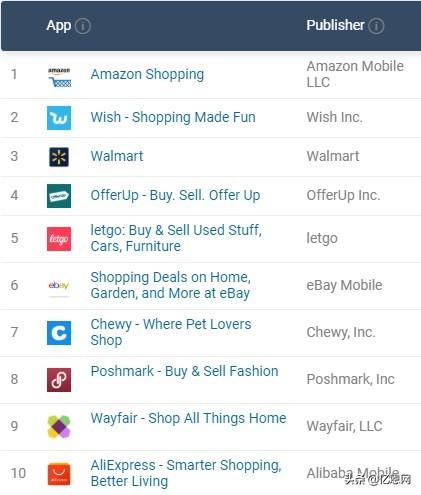Viewport: 421px width, 495px height.
Task: Open Wayfair - Shop All Things Home link
Action: (188, 418)
